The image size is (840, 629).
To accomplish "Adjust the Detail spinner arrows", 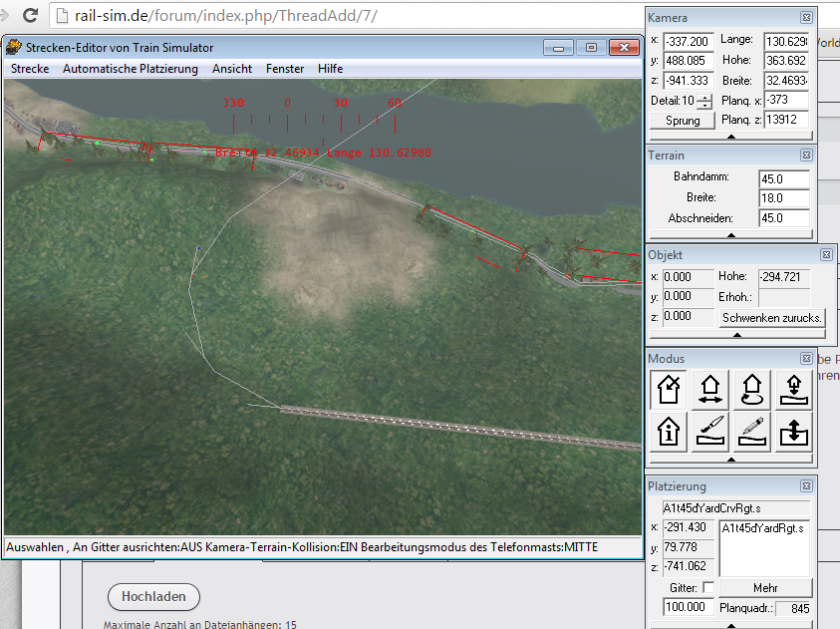I will 705,101.
